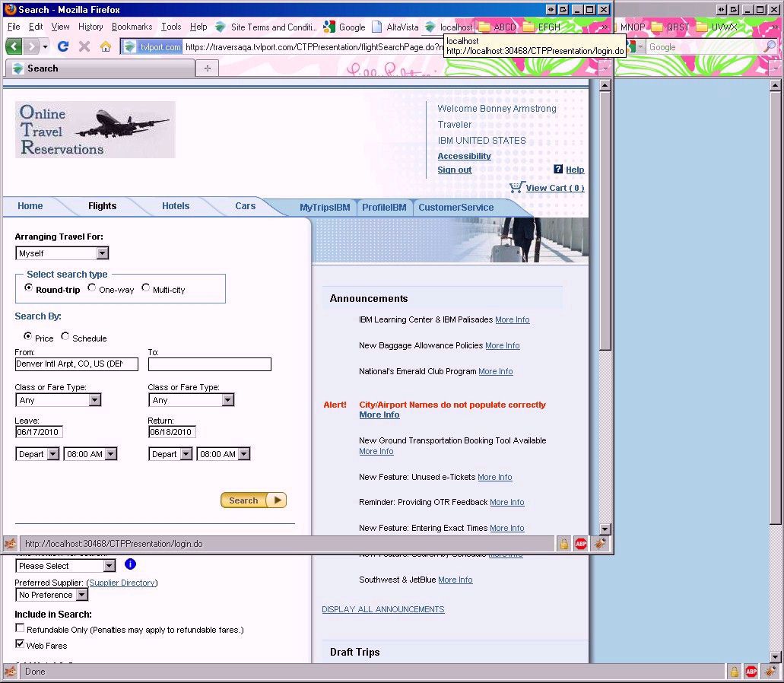The height and width of the screenshot is (683, 784).
Task: Uncheck the Web Fares checkbox
Action: click(20, 644)
